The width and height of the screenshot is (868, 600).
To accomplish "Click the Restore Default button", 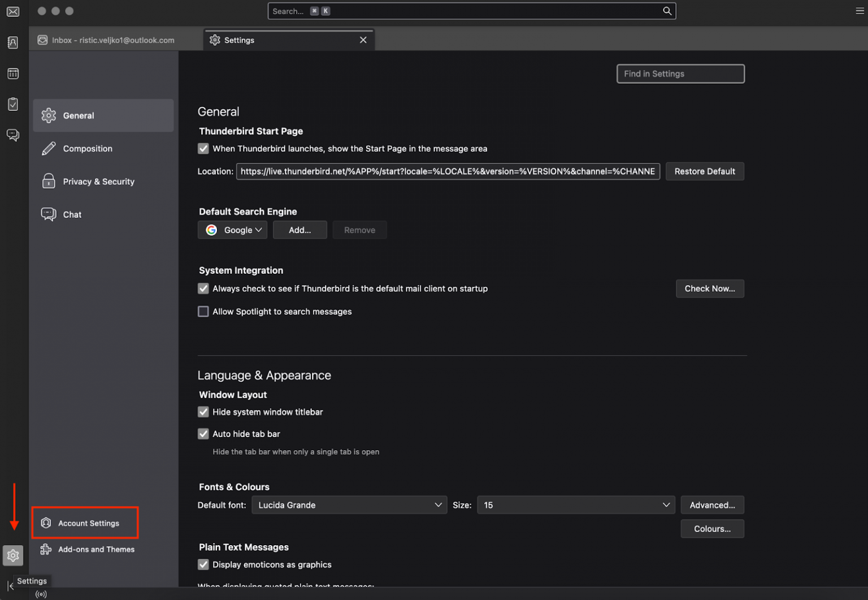I will [x=704, y=171].
